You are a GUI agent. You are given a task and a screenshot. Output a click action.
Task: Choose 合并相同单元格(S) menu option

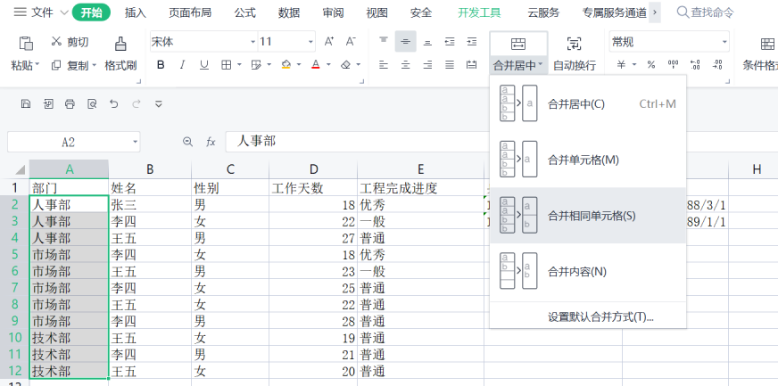(588, 215)
